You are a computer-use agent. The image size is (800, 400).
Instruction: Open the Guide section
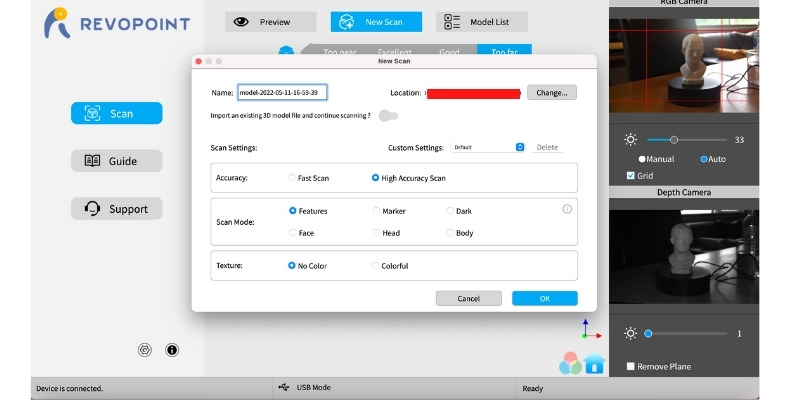[x=117, y=161]
